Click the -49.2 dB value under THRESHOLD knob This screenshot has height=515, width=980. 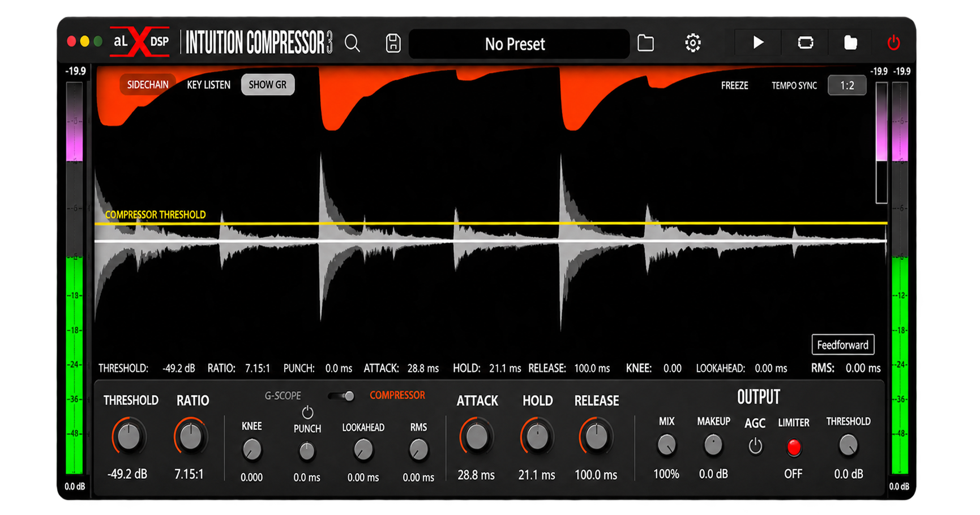tap(127, 474)
